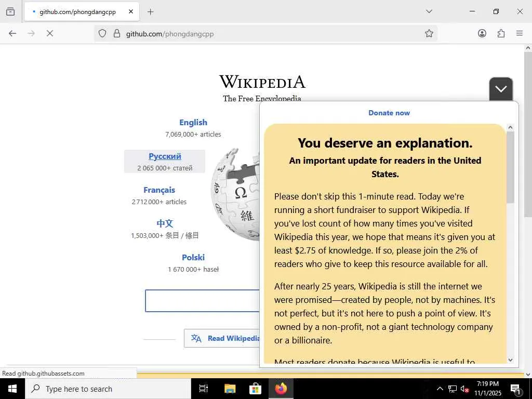Viewport: 532px width, 399px height.
Task: Open English Wikipedia link
Action: pos(193,122)
